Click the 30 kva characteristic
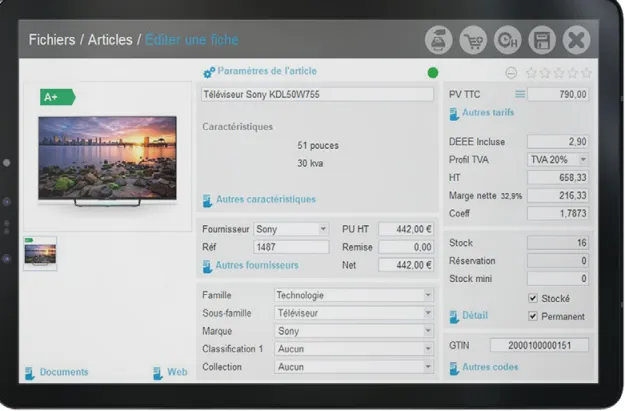Image resolution: width=625 pixels, height=411 pixels. pos(310,163)
